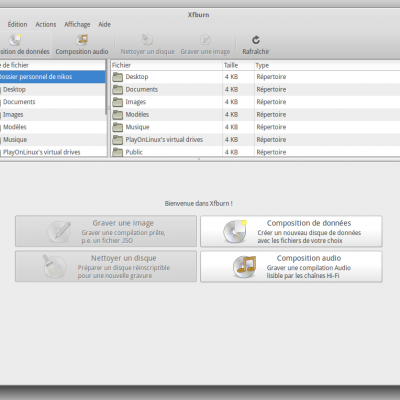The image size is (400, 400).
Task: Open the Aide menu
Action: (104, 24)
